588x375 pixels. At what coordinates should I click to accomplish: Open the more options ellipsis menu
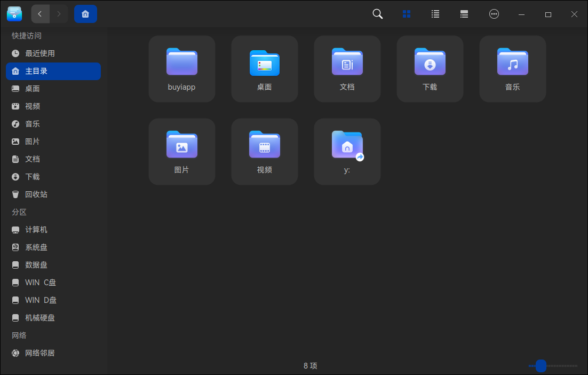tap(494, 14)
